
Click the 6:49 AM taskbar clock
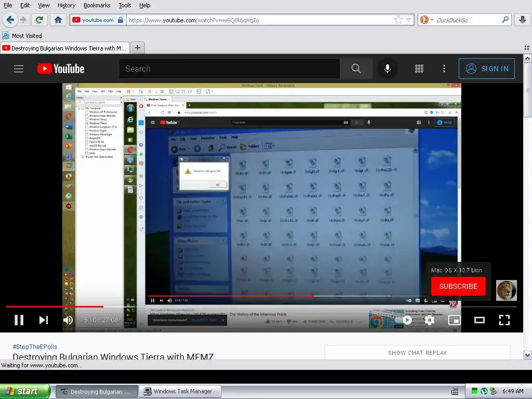513,391
